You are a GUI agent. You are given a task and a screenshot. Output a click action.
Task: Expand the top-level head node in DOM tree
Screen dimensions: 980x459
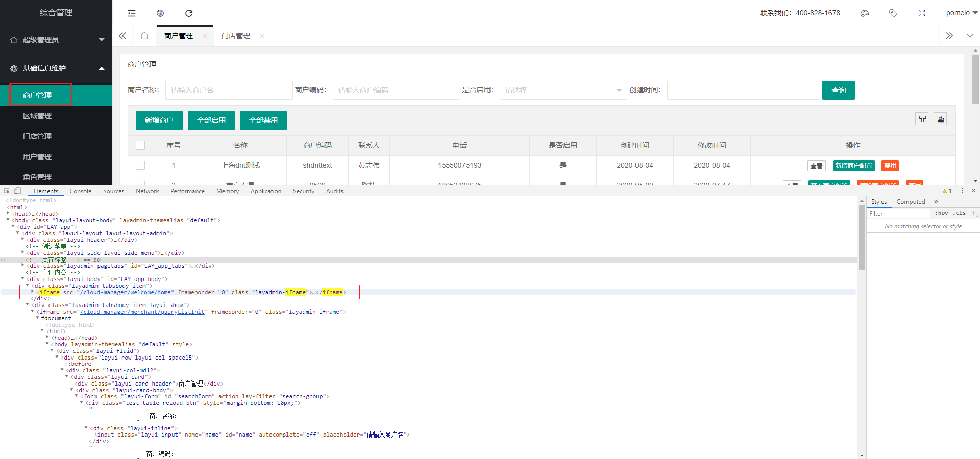(8, 214)
